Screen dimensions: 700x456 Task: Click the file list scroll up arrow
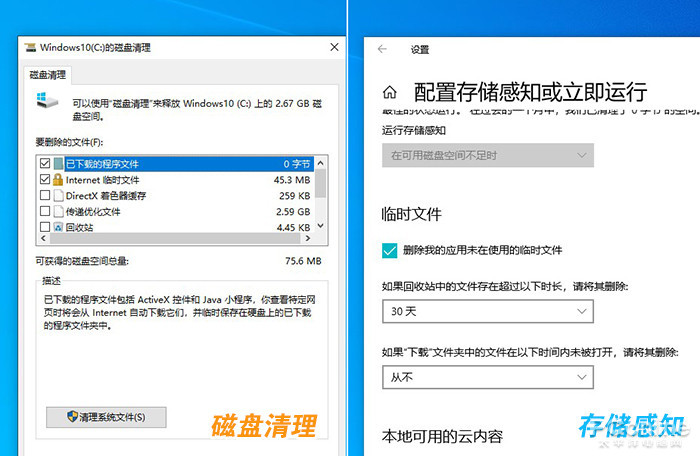click(x=320, y=163)
